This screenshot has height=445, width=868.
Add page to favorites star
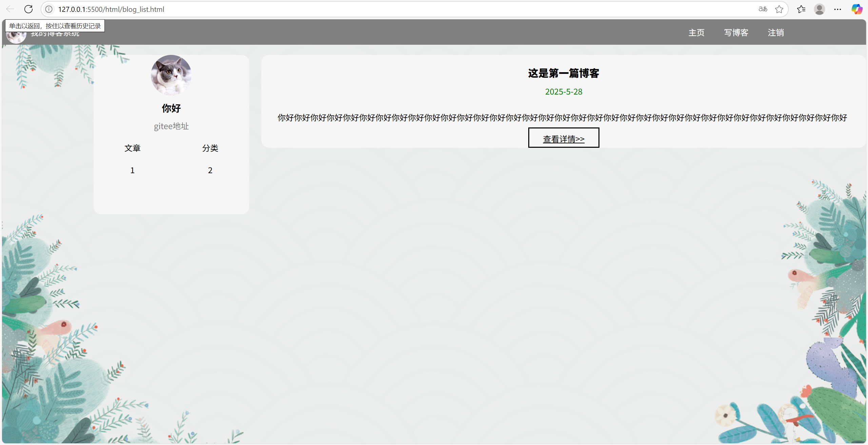[779, 9]
